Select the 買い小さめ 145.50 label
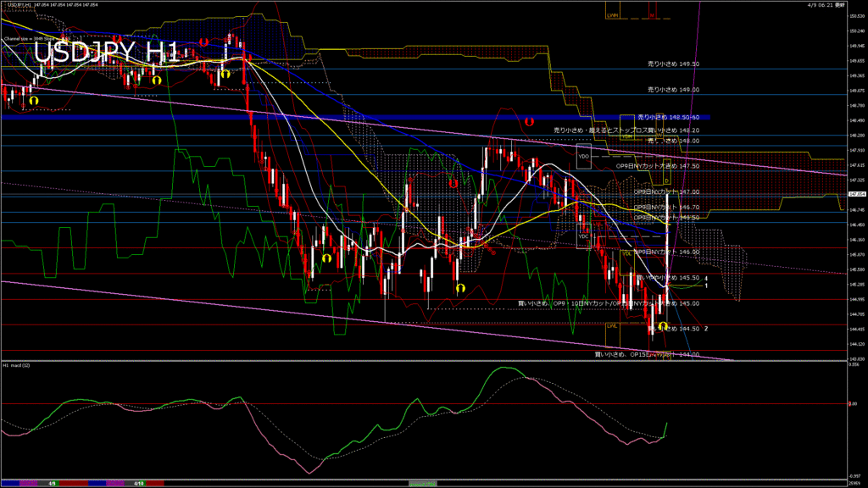The height and width of the screenshot is (488, 868). 668,278
